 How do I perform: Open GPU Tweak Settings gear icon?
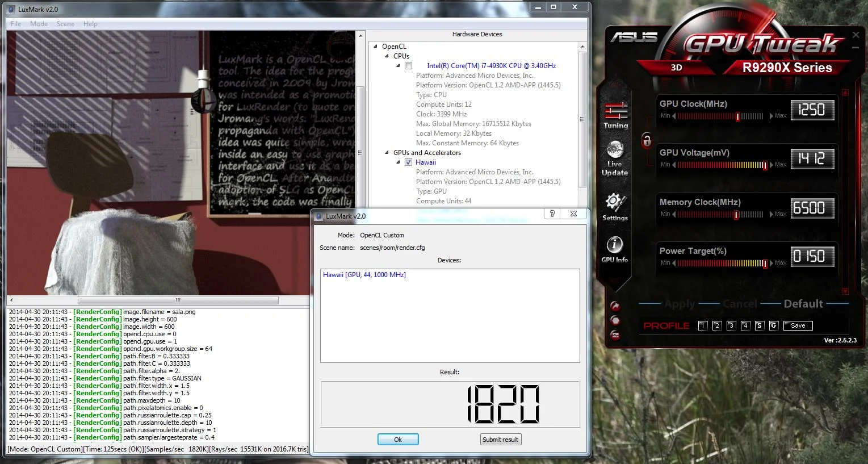coord(615,207)
